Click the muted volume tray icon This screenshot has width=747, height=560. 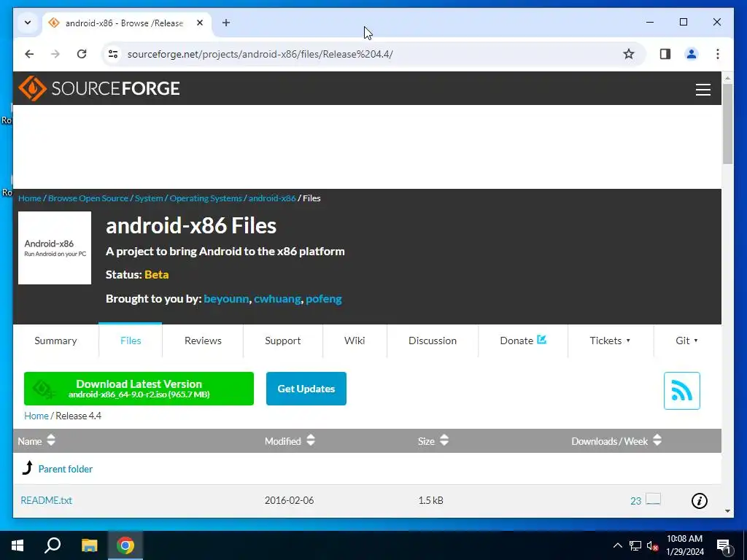(653, 545)
